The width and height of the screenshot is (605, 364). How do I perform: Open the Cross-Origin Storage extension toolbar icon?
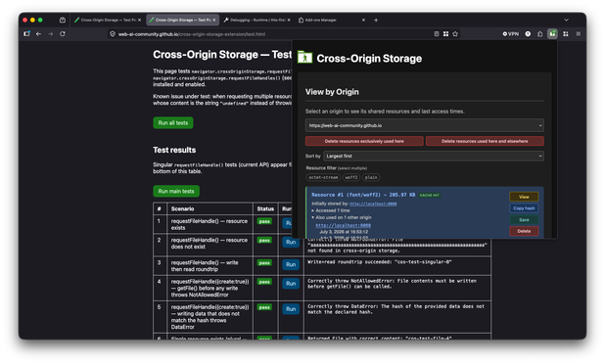click(x=552, y=34)
